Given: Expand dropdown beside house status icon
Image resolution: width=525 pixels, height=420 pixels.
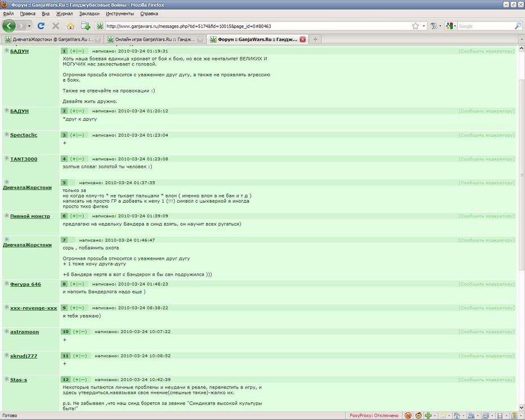Looking at the screenshot, I should [463, 415].
